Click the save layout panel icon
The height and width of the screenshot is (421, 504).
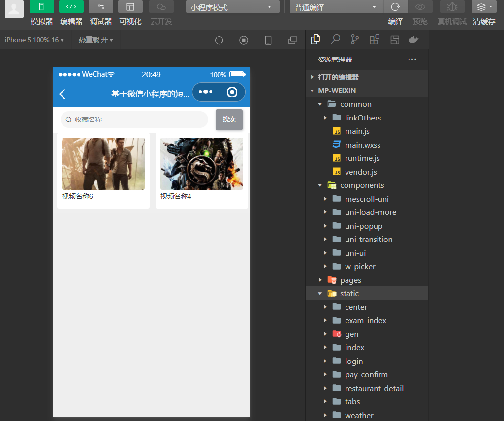[395, 40]
